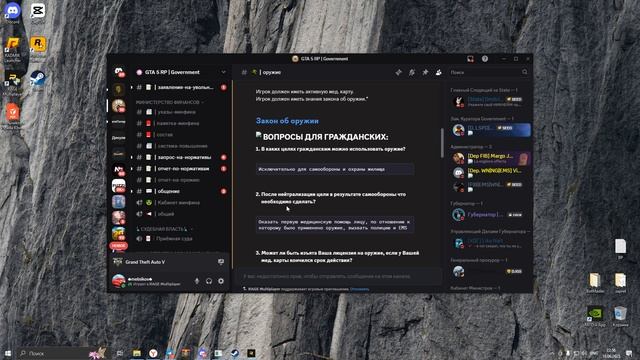Open the threads icon in channel header

point(398,72)
